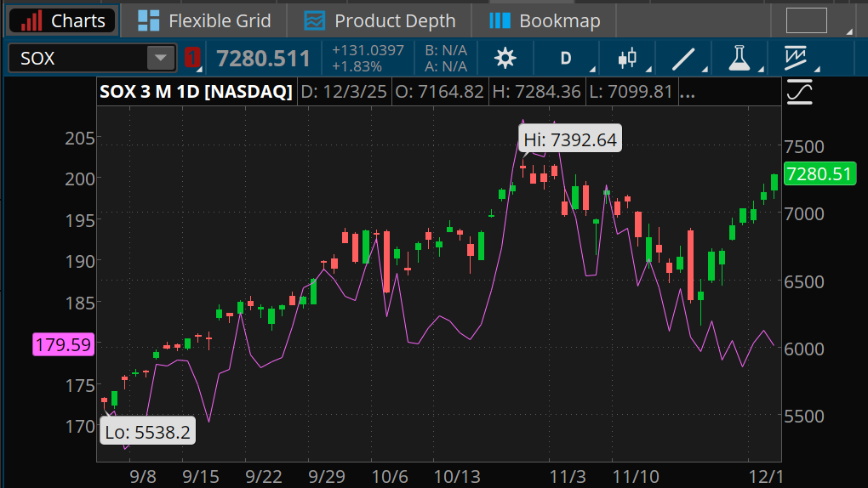868x488 pixels.
Task: Click the D: 12/3/25 date readout
Action: (x=344, y=91)
